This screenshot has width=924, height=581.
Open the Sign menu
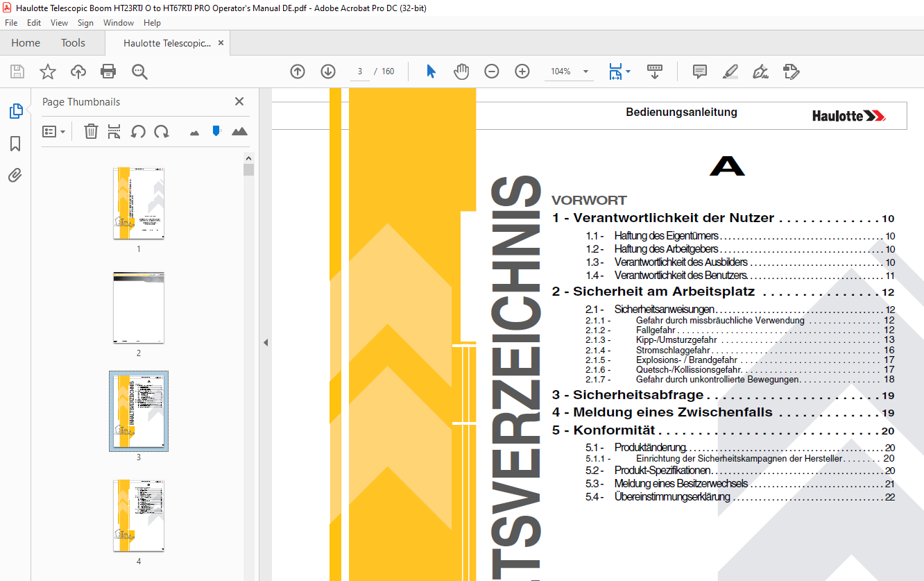click(85, 23)
